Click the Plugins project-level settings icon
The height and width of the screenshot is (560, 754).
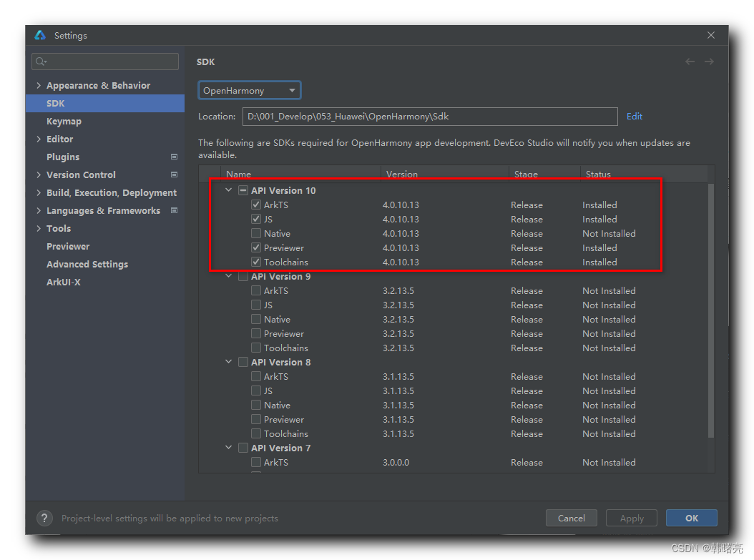[174, 157]
